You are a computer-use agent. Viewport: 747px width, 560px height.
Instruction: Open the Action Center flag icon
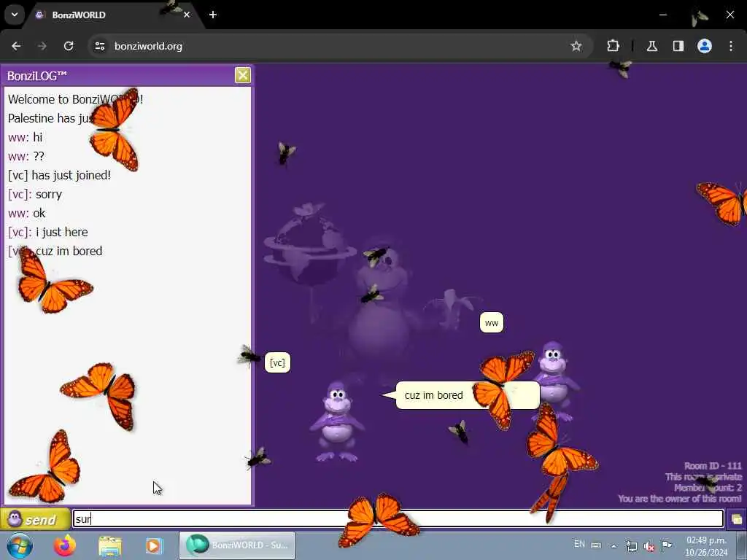(667, 545)
